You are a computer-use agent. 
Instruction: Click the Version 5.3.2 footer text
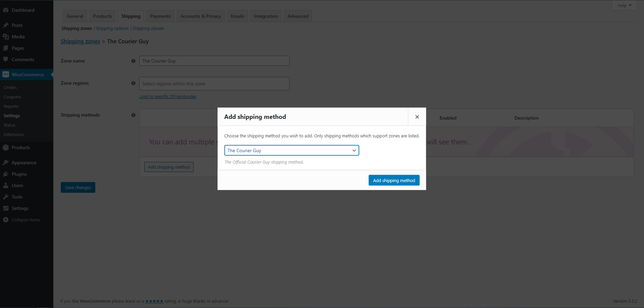[x=625, y=301]
